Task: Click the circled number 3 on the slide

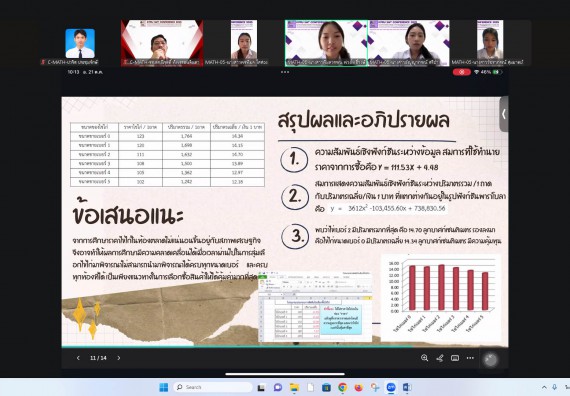Action: tap(295, 236)
